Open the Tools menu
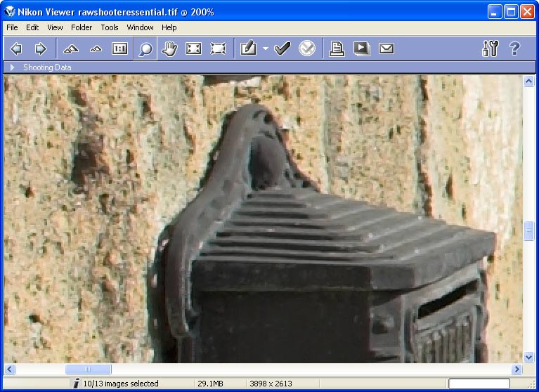 coord(110,27)
